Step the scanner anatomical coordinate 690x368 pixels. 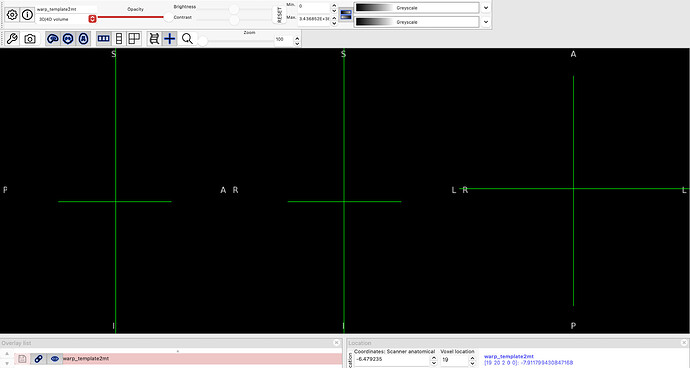tap(434, 361)
